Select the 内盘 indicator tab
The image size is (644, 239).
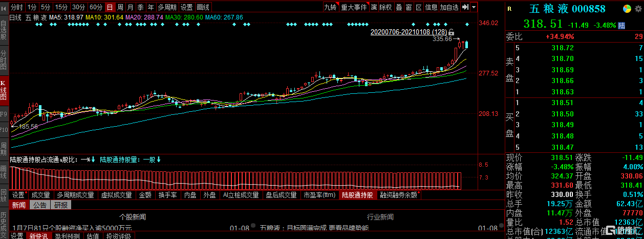point(190,195)
